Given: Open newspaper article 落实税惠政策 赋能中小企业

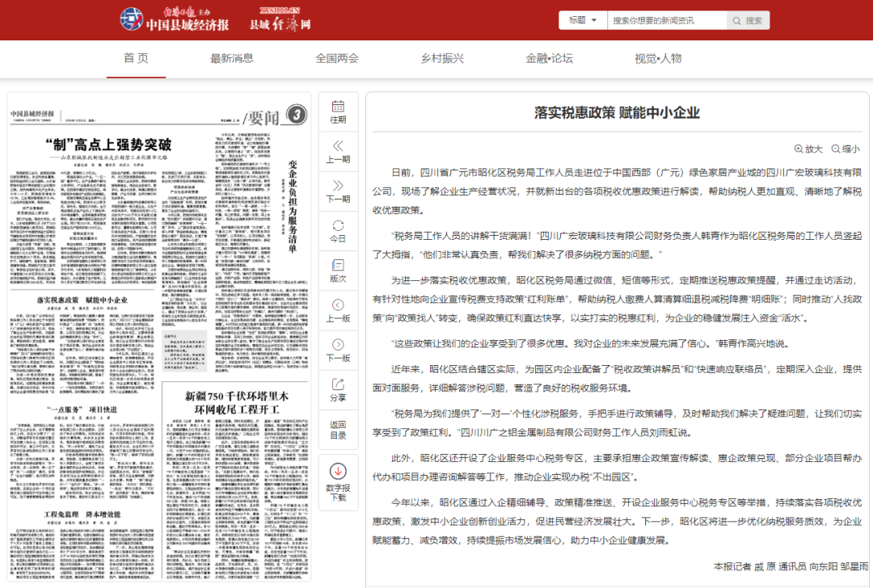Looking at the screenshot, I should tap(82, 300).
